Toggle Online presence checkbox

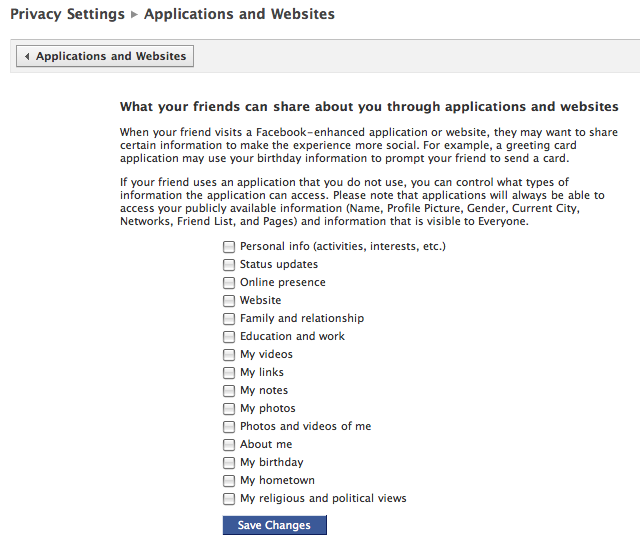point(229,283)
